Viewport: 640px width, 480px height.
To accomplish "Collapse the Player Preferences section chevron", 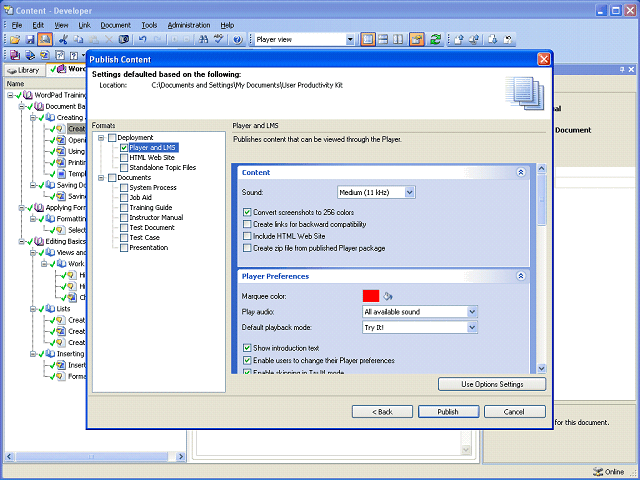I will point(521,276).
